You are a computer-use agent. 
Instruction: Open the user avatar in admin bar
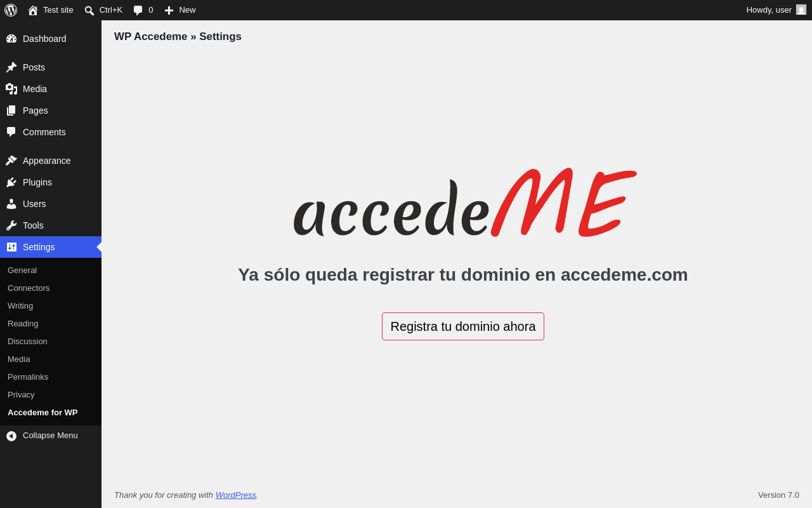(801, 10)
